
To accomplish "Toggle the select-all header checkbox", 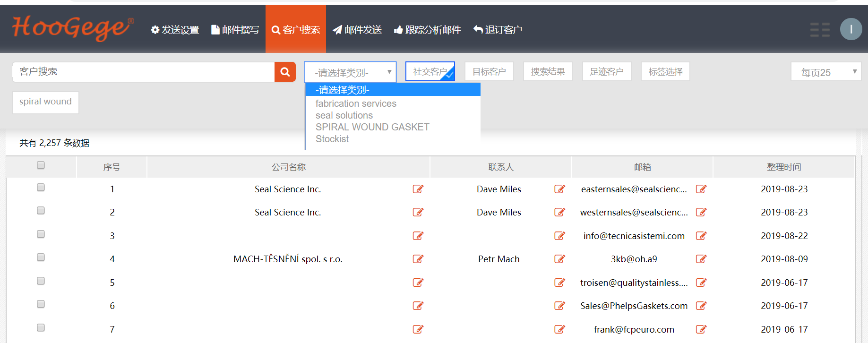I will click(x=41, y=165).
